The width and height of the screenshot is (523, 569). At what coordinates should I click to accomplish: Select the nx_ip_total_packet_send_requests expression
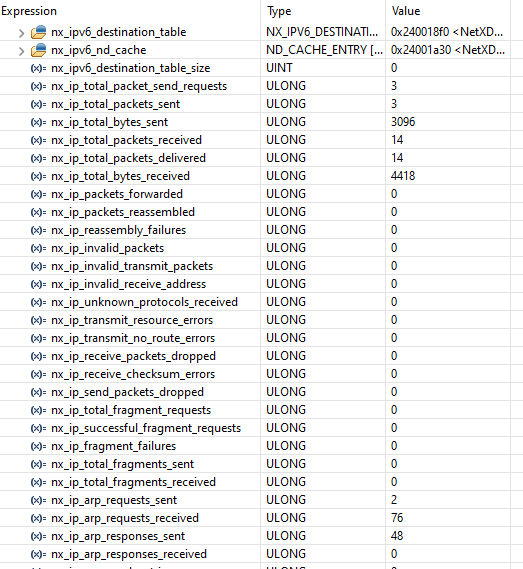[x=139, y=86]
